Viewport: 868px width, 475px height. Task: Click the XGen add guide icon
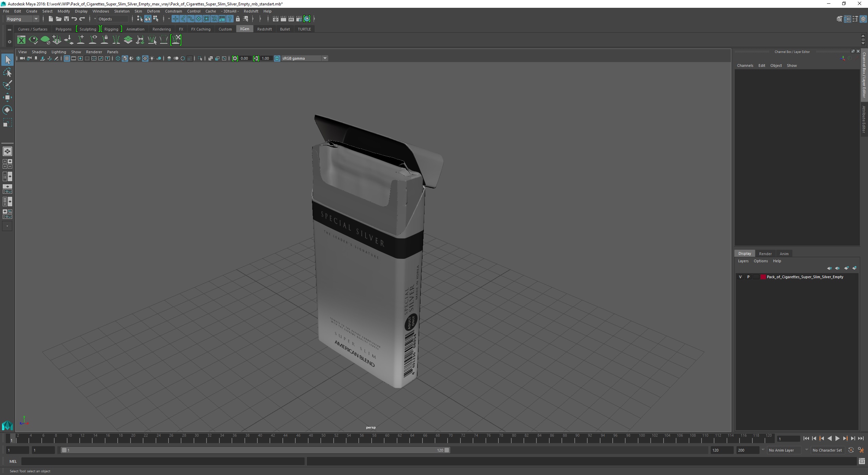[81, 40]
